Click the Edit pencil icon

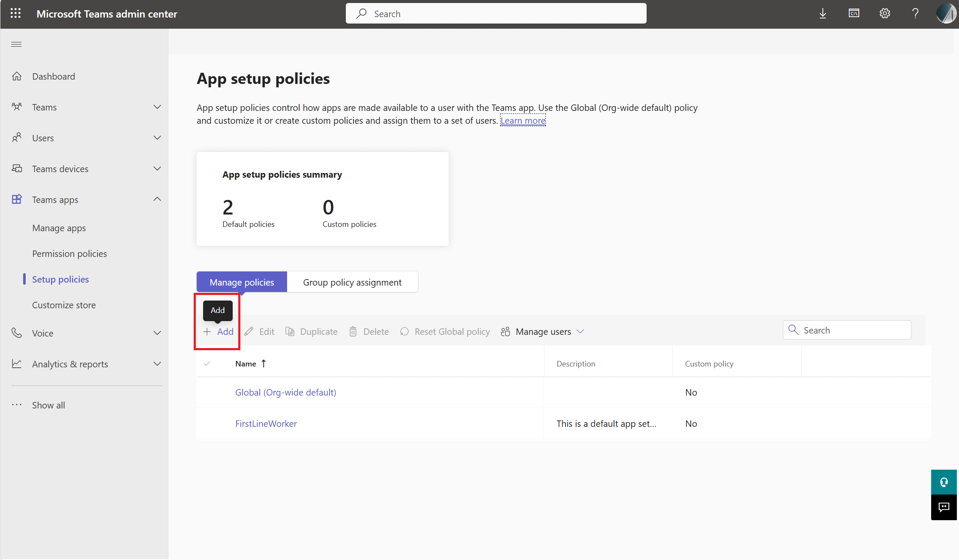click(249, 332)
